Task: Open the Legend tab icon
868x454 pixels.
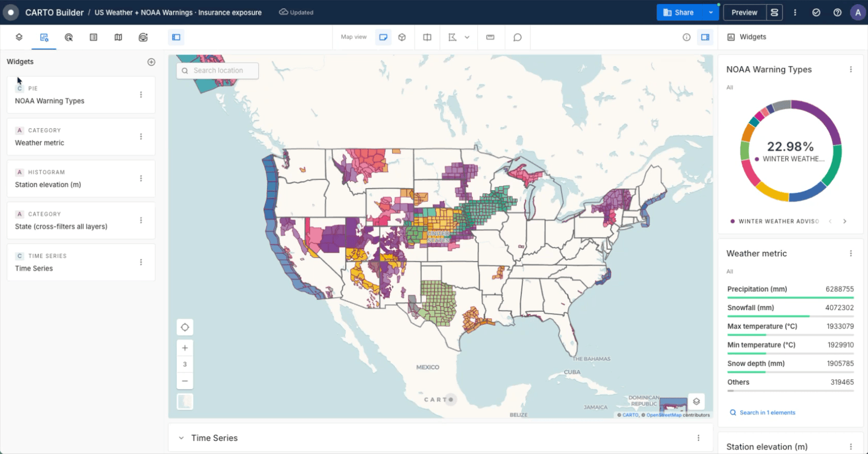Action: [x=94, y=37]
